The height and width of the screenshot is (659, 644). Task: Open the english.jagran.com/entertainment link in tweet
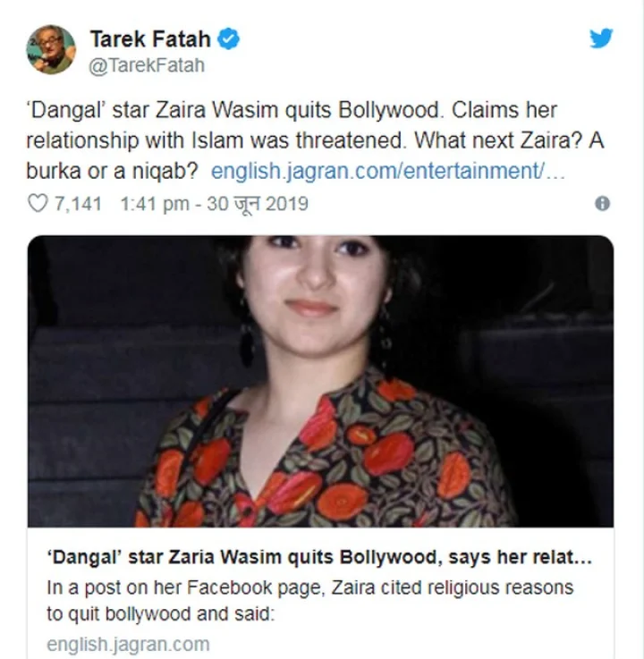coord(387,171)
